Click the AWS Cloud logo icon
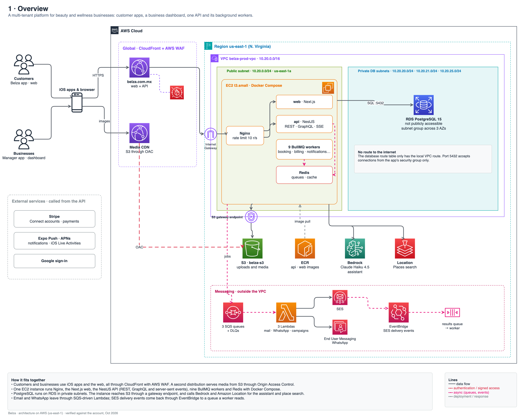The height and width of the screenshot is (420, 522). coord(115,30)
